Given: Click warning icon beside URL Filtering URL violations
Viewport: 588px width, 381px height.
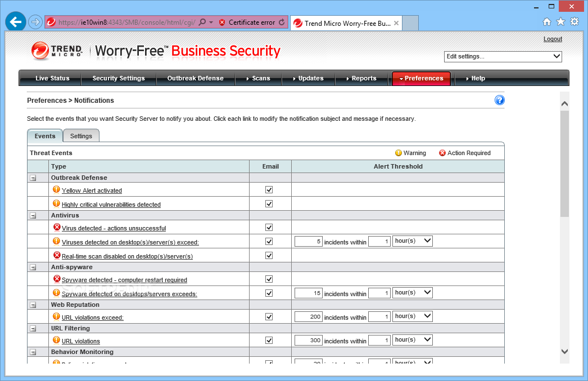Looking at the screenshot, I should click(x=56, y=340).
